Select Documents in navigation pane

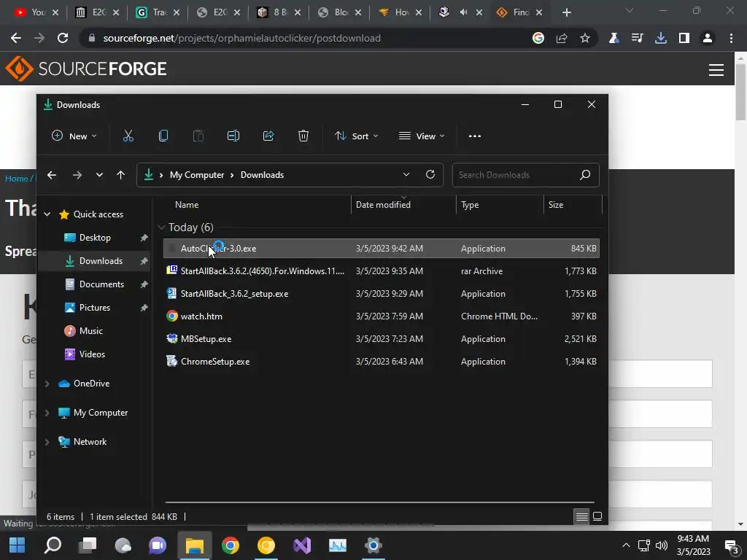[101, 284]
